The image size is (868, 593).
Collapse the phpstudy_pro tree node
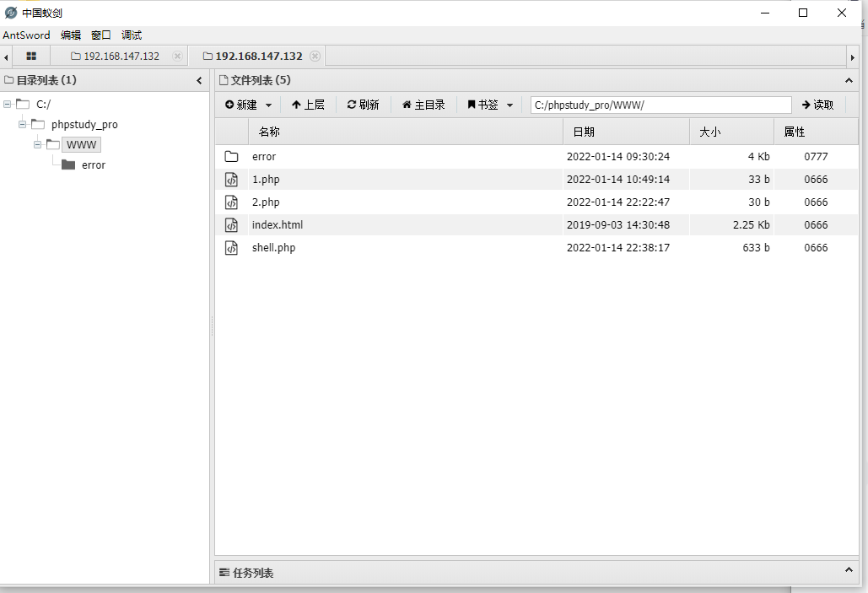click(x=22, y=125)
